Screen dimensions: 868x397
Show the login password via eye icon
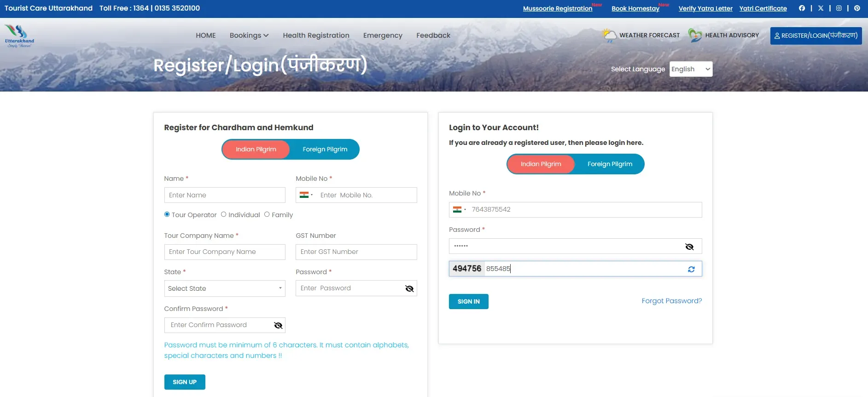click(689, 247)
